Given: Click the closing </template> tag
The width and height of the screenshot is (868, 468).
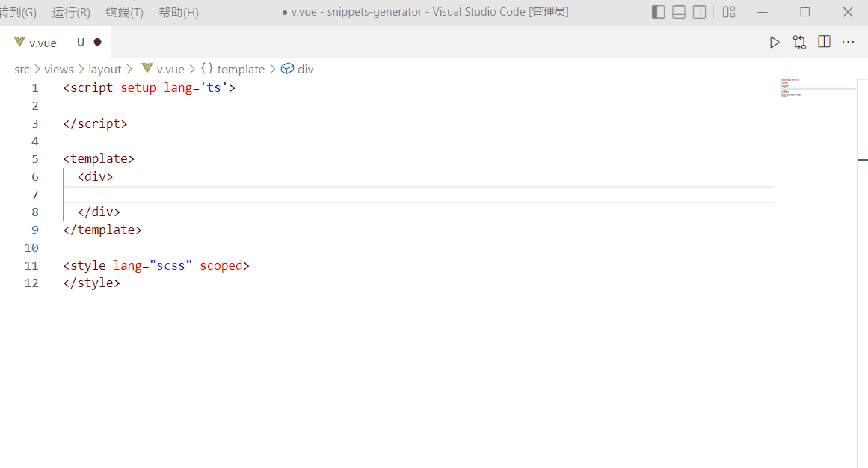Looking at the screenshot, I should pos(102,230).
